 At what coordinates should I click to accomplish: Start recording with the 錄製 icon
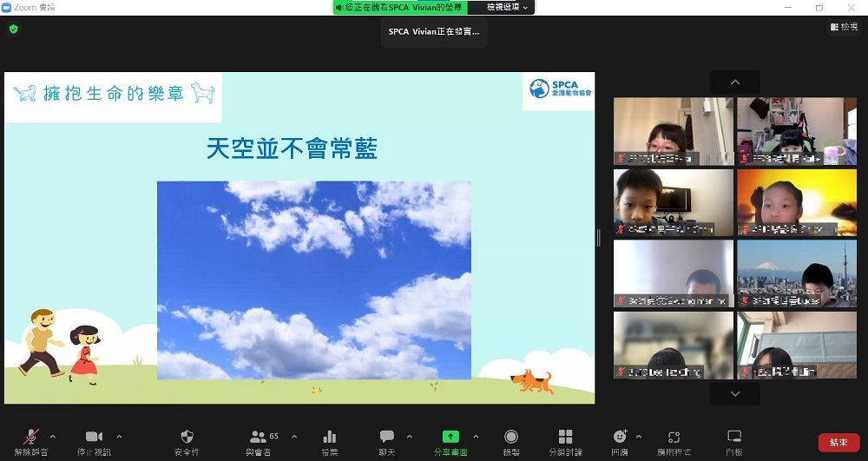point(511,441)
